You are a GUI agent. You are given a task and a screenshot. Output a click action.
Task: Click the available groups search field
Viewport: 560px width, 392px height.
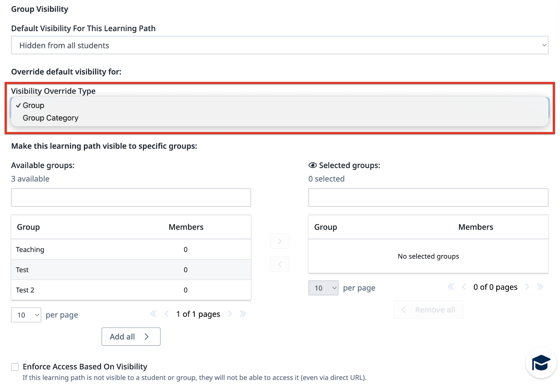tap(131, 197)
